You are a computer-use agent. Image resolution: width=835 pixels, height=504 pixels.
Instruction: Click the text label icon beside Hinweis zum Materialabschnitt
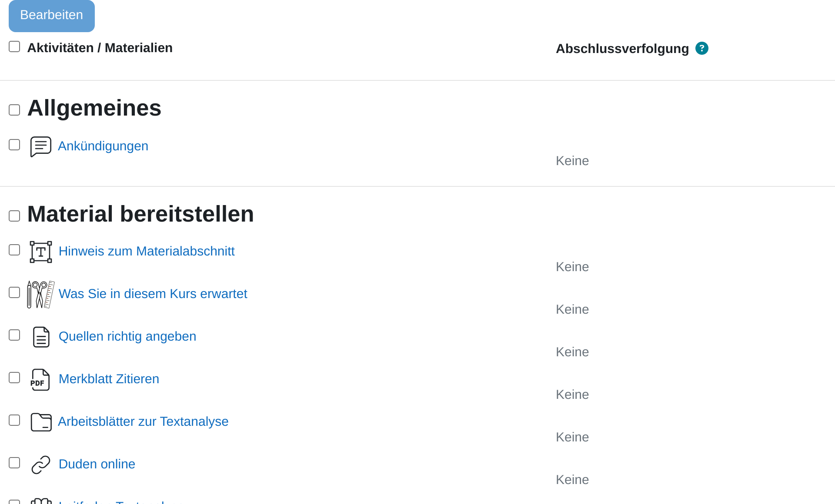[x=41, y=252]
